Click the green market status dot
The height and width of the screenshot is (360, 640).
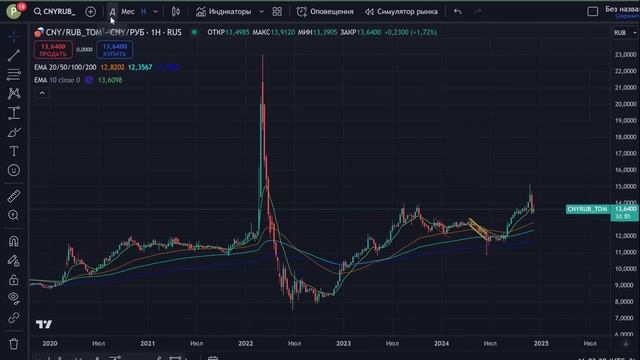[195, 32]
